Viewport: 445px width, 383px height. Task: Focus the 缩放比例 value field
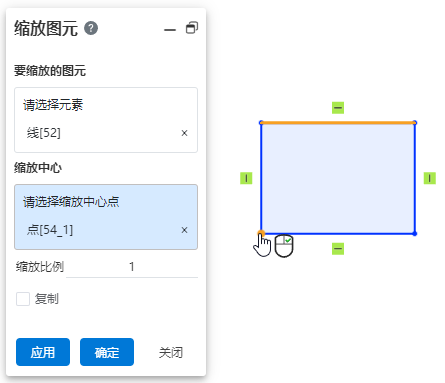[x=132, y=267]
